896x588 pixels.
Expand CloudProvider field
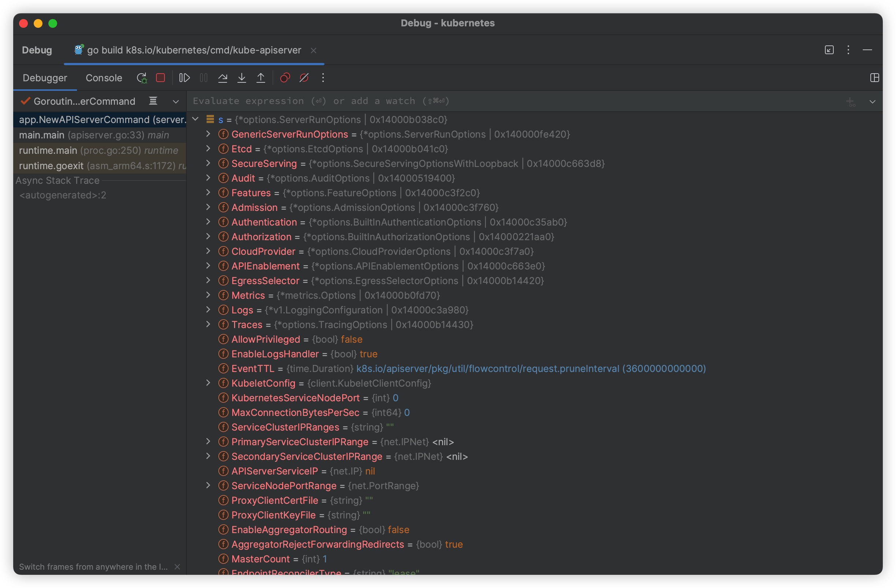[x=208, y=251]
